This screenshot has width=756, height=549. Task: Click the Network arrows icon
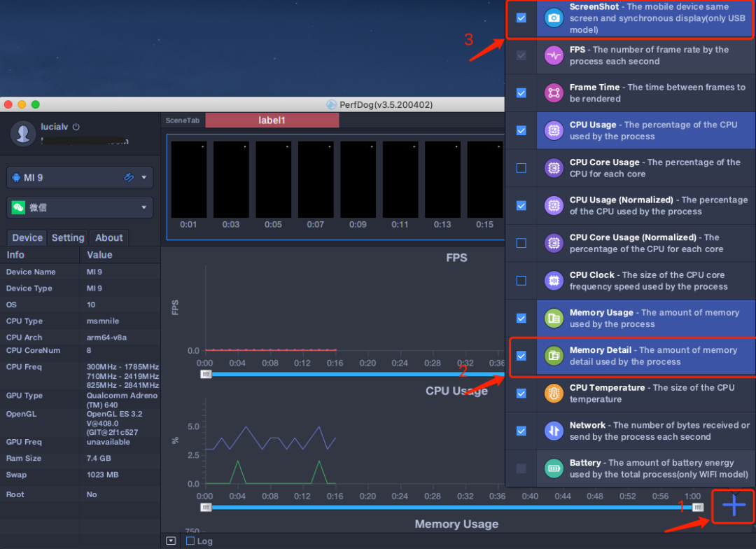coord(554,431)
